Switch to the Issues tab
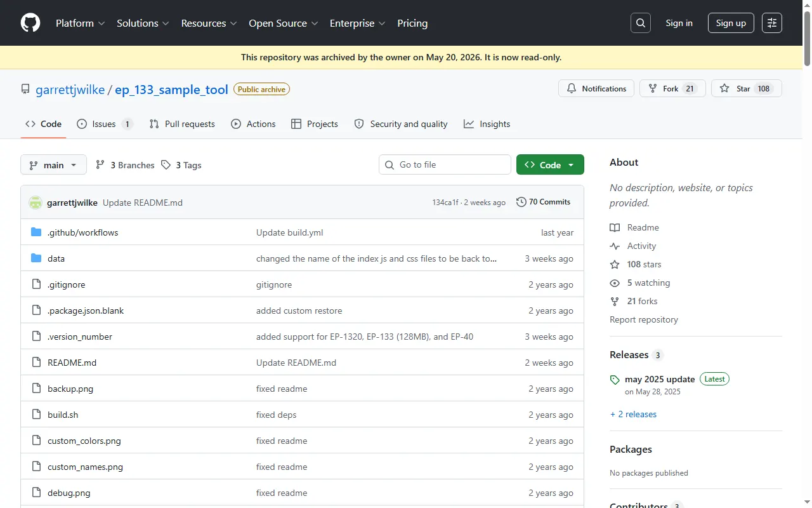Screen dimensions: 812x508 click(x=105, y=124)
